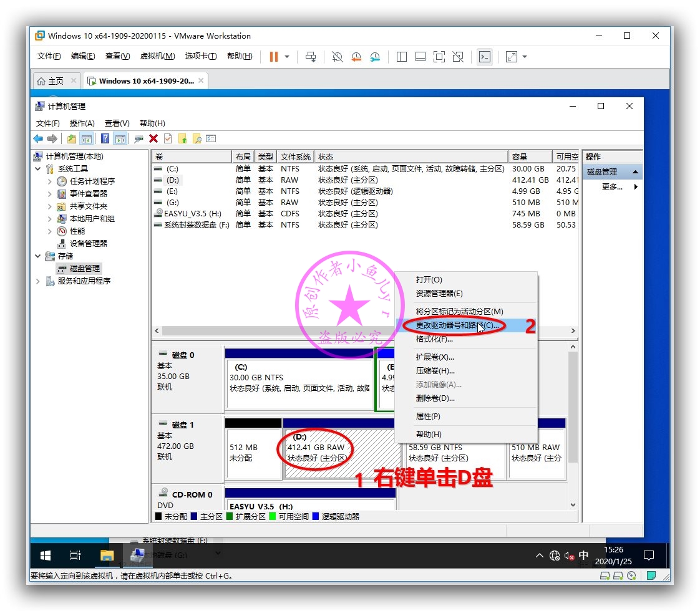Screen dimensions: 700x611
Task: Open VMware 虚拟机(M) menu
Action: coord(158,56)
